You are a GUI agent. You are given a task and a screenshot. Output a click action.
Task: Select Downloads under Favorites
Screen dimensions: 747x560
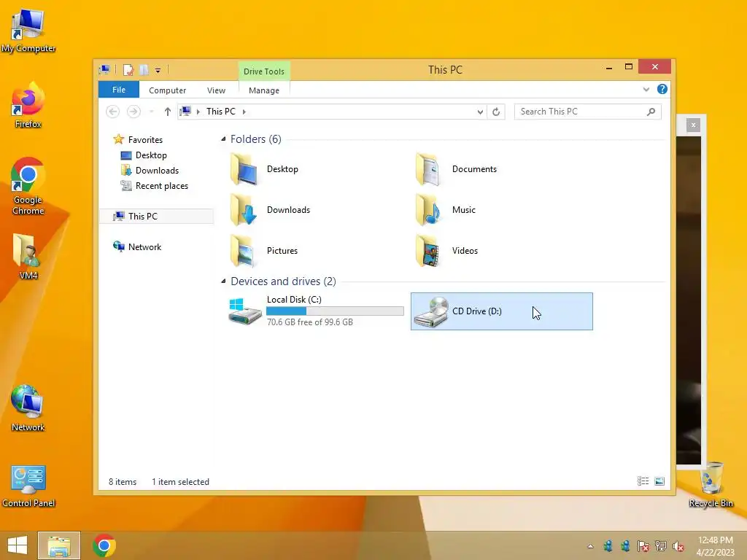pos(157,171)
